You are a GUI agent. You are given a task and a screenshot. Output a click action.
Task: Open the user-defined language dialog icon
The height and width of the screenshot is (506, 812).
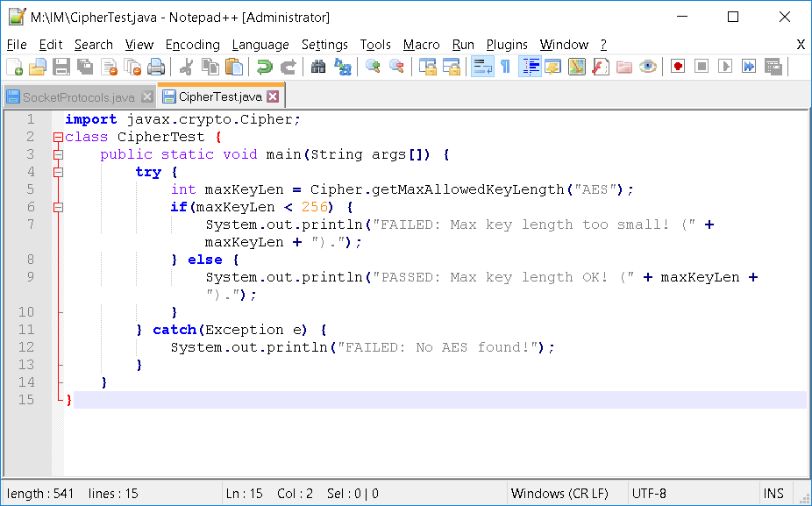click(x=553, y=67)
